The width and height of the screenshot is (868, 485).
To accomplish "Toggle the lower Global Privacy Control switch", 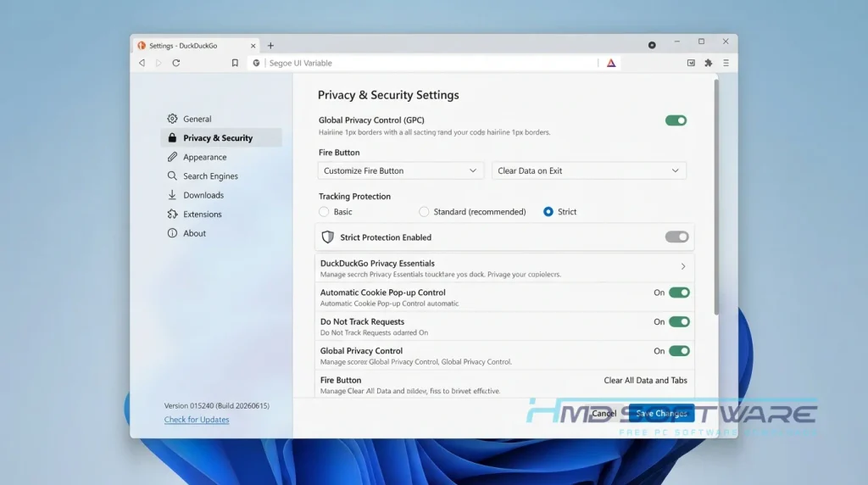I will (x=679, y=351).
